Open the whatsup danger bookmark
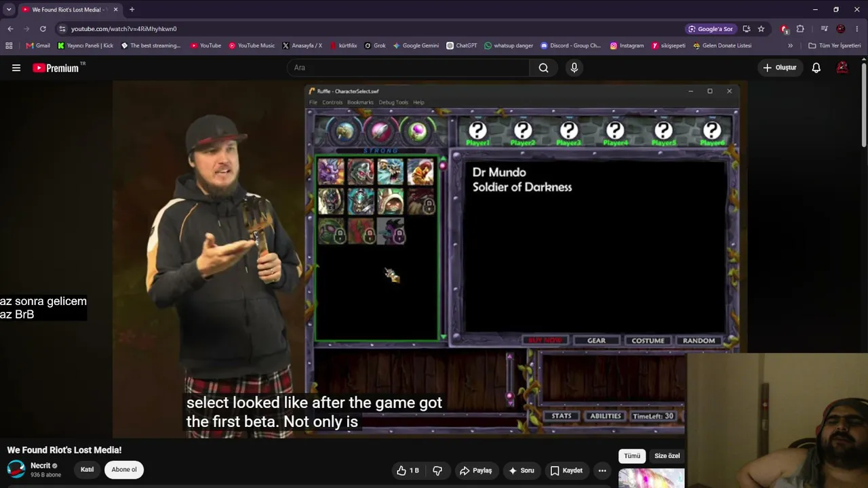Image resolution: width=868 pixels, height=488 pixels. point(509,45)
